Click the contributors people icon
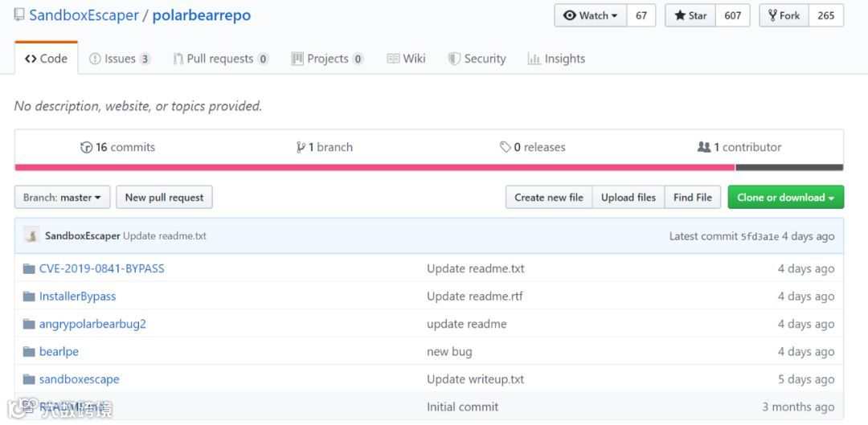Viewport: 868px width, 425px height. (x=704, y=147)
